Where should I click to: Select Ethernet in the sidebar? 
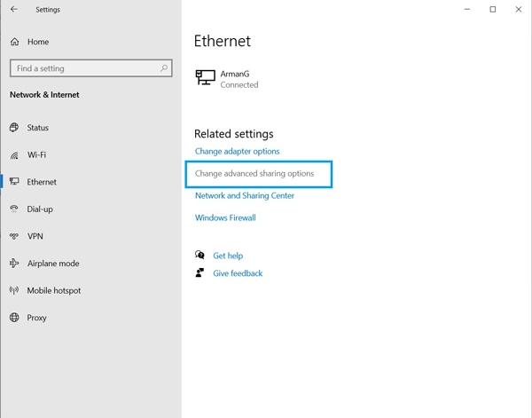pyautogui.click(x=42, y=182)
